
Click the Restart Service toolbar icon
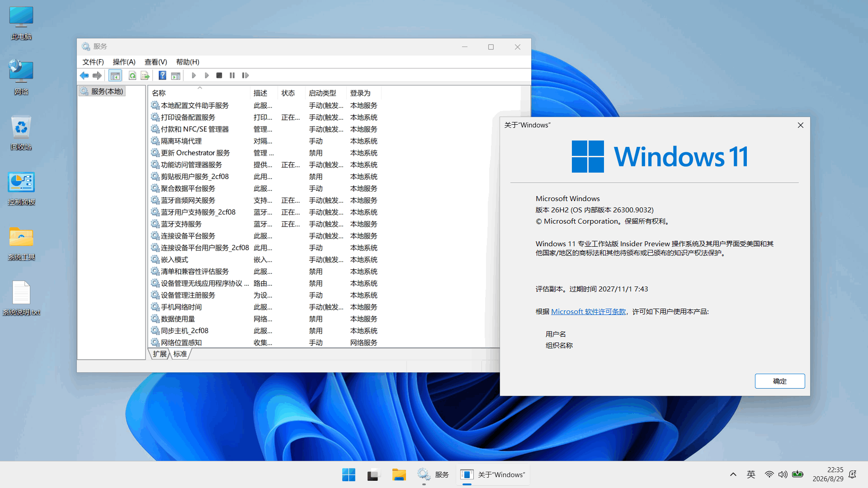pyautogui.click(x=245, y=75)
